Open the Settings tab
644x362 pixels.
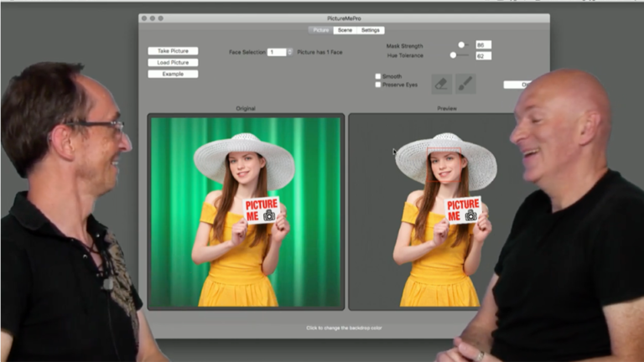(371, 30)
